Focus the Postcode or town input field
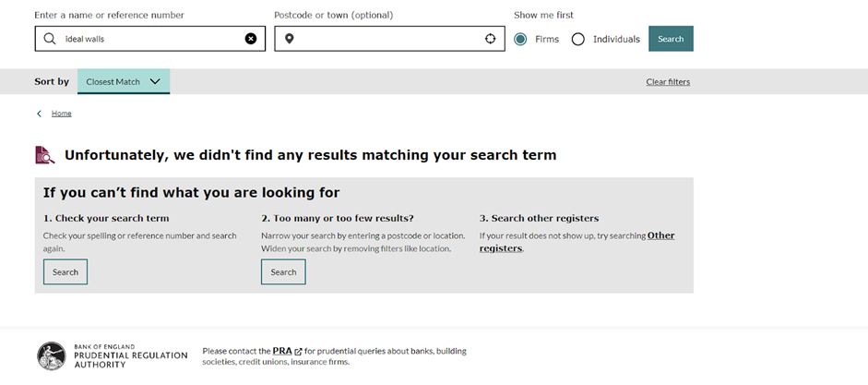868x385 pixels. [x=389, y=39]
